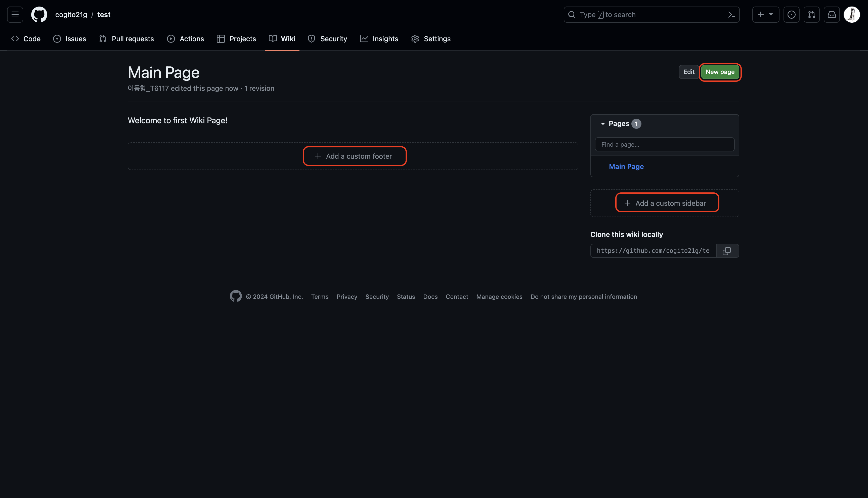The height and width of the screenshot is (498, 868).
Task: Click GitHub logo in page footer
Action: coord(236,296)
